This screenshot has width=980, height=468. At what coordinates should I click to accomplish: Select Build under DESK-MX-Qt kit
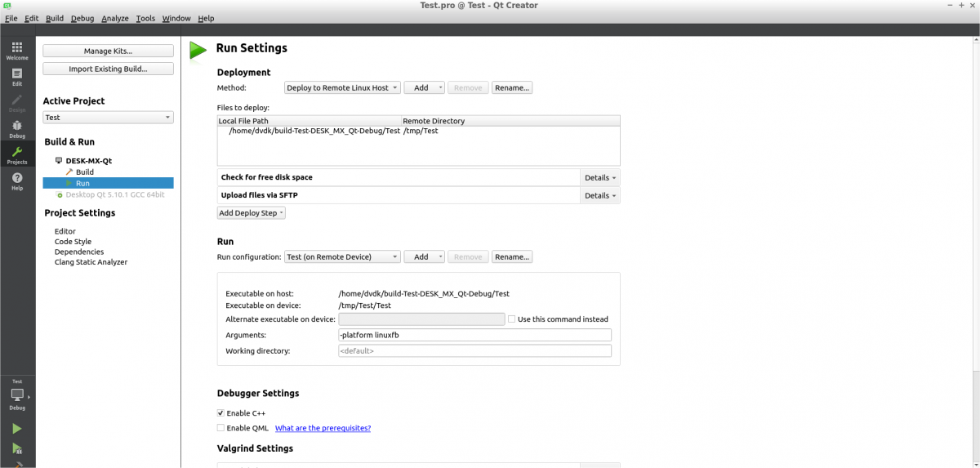coord(84,172)
